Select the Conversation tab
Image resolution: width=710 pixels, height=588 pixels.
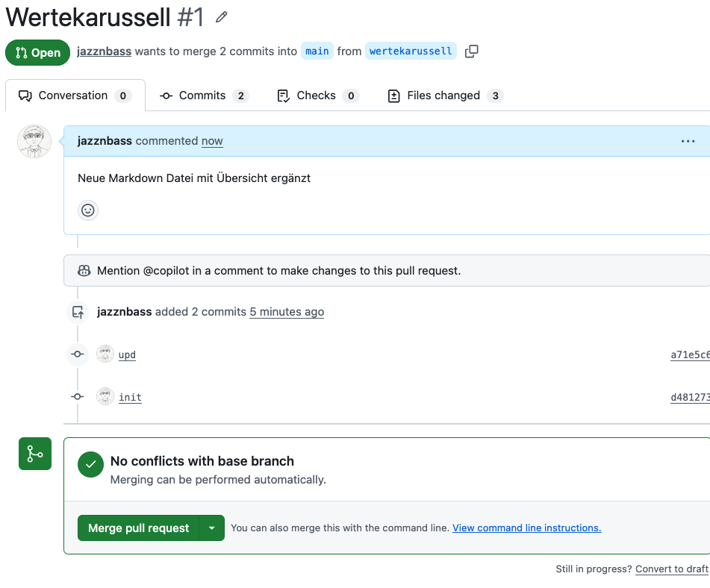[74, 96]
